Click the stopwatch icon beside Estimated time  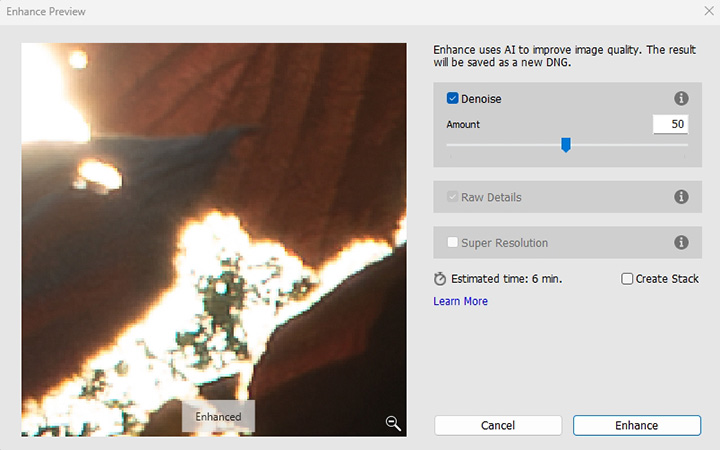point(440,279)
